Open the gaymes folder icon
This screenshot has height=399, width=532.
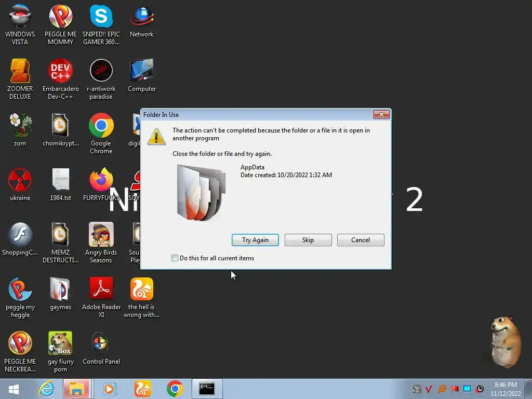pyautogui.click(x=60, y=294)
